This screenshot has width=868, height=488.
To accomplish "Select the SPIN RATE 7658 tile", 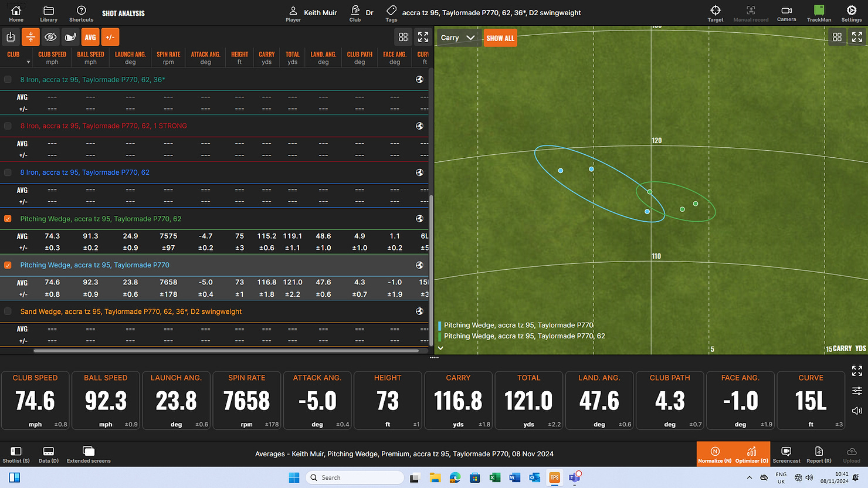I will pos(247,401).
